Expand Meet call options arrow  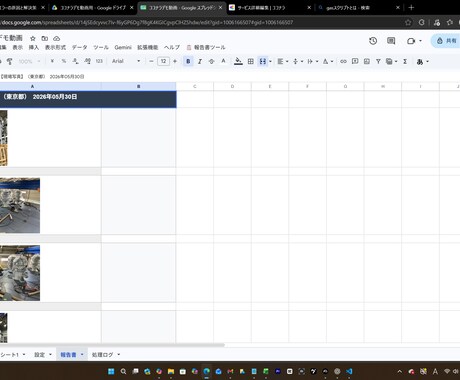(x=420, y=41)
